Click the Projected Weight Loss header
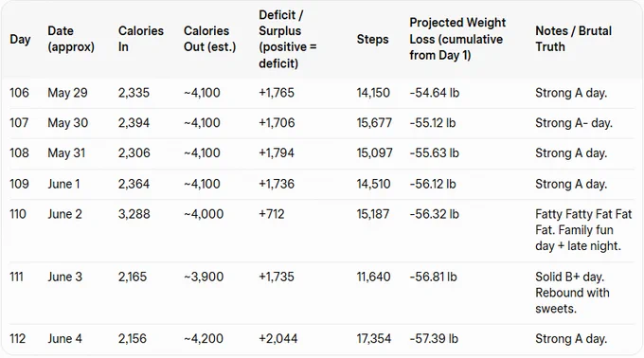 (457, 39)
